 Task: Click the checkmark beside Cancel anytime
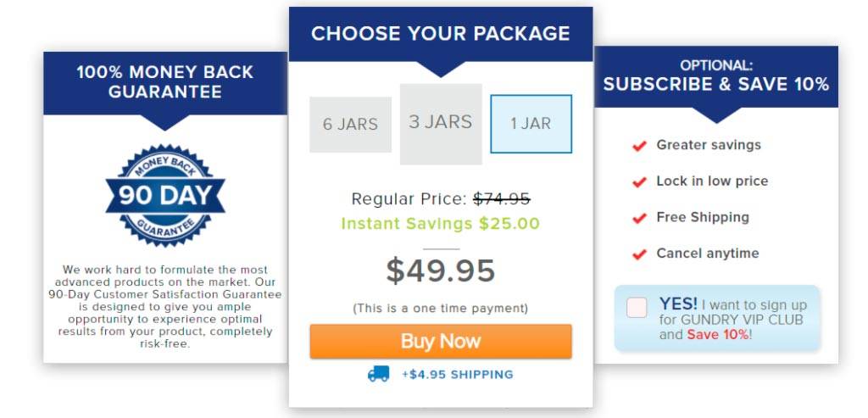pyautogui.click(x=639, y=254)
